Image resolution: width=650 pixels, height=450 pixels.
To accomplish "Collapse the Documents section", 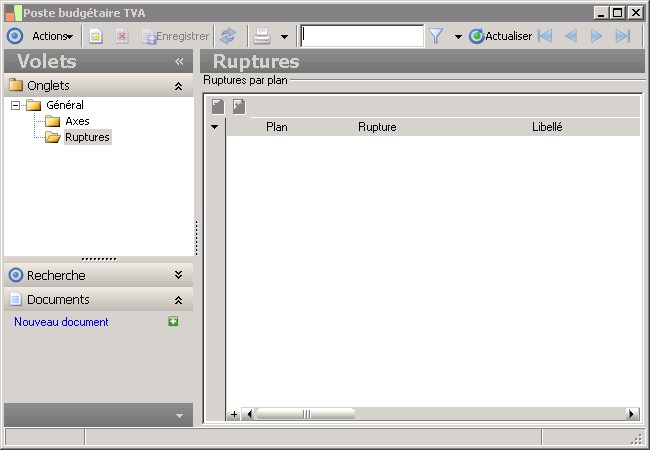I will pos(178,300).
